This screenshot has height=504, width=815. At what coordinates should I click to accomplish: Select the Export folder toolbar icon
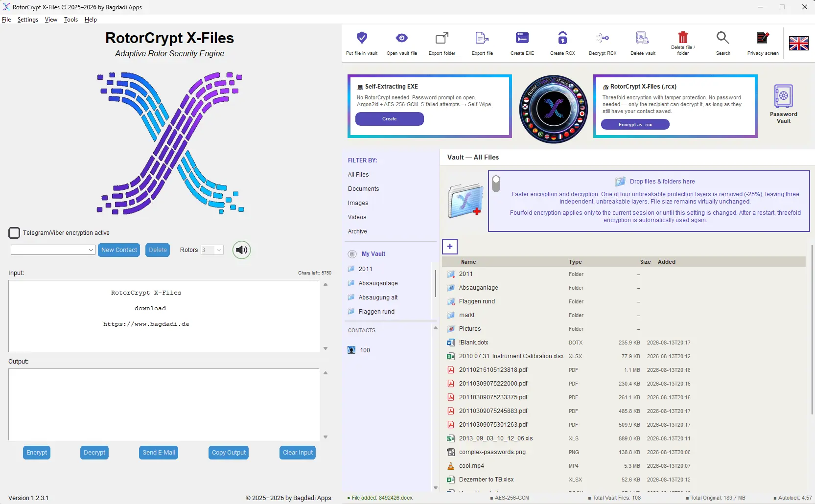(442, 38)
